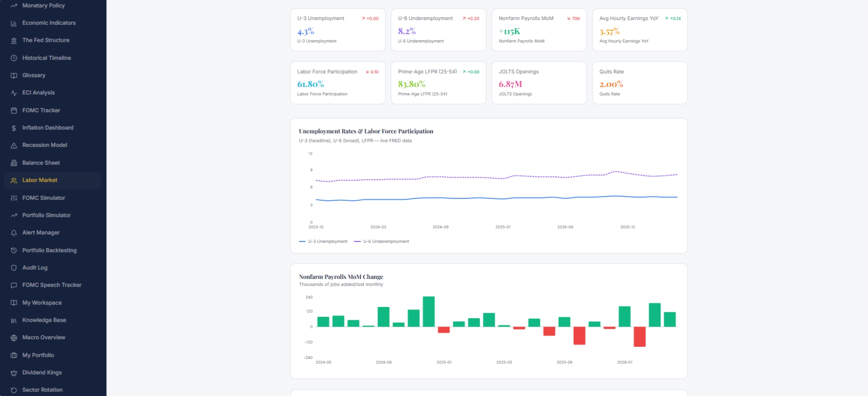Click the Historical Timeline clock icon
Screen dimensions: 868x396
14,58
